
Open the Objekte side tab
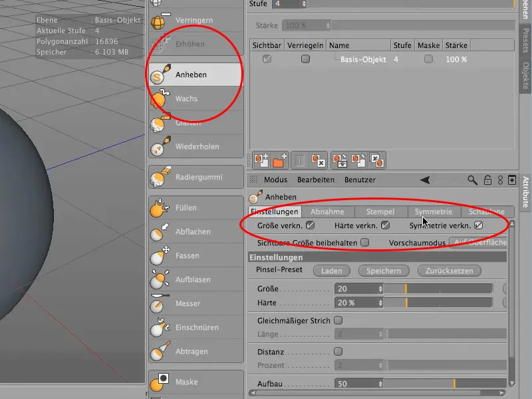point(525,75)
